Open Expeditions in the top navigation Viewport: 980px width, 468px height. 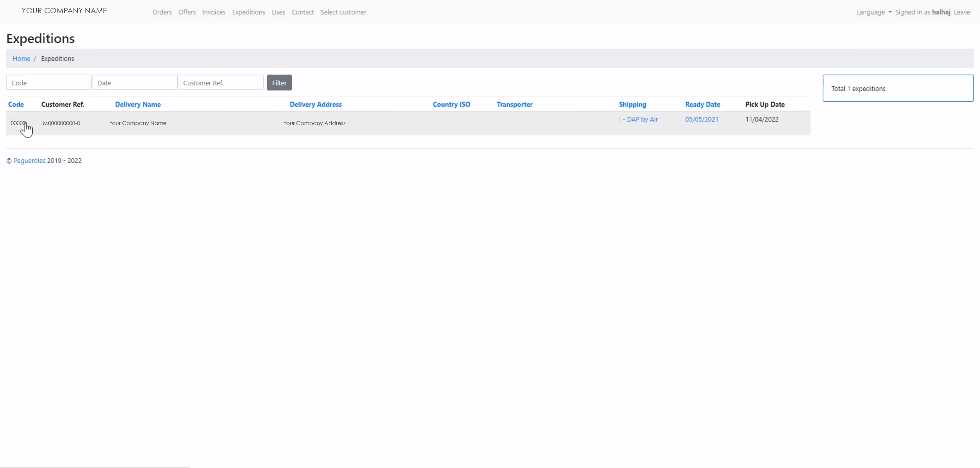[248, 12]
